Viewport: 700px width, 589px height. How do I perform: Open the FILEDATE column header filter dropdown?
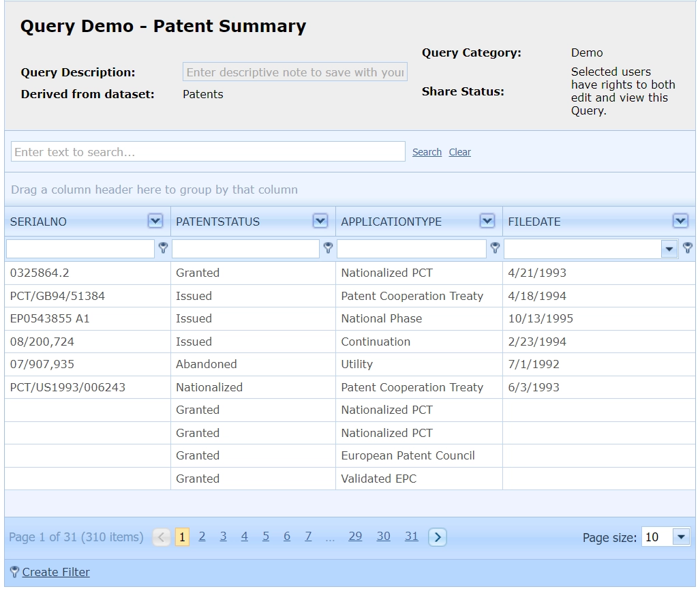pos(680,221)
